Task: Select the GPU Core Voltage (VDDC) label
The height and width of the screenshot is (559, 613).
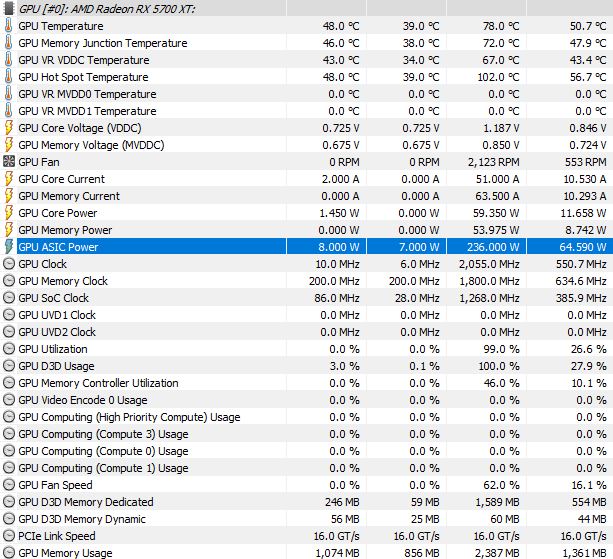Action: (80, 128)
